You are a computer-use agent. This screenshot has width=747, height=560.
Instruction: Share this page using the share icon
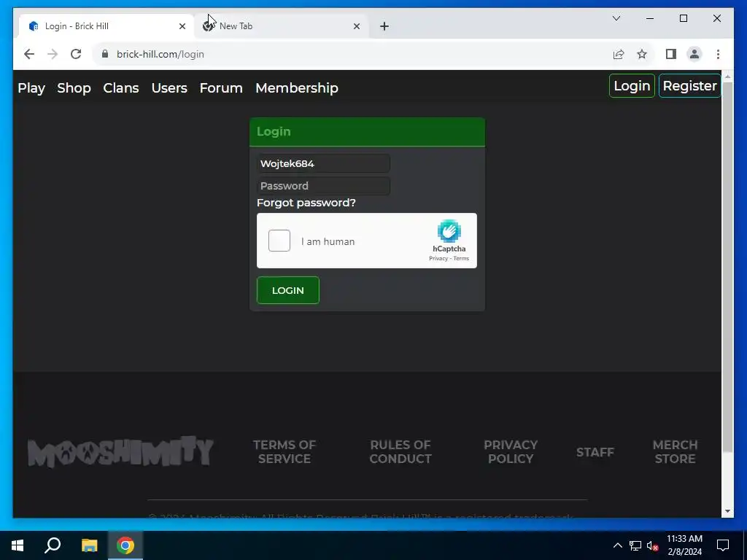pos(619,54)
